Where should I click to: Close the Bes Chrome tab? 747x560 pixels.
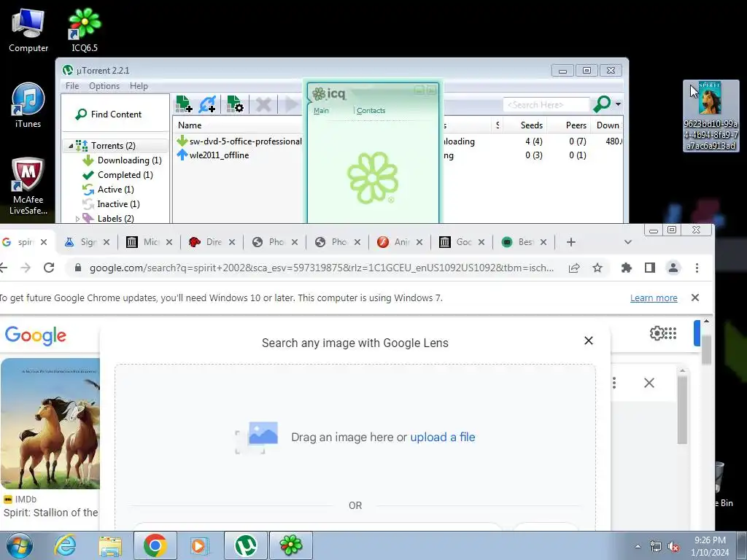(x=543, y=242)
